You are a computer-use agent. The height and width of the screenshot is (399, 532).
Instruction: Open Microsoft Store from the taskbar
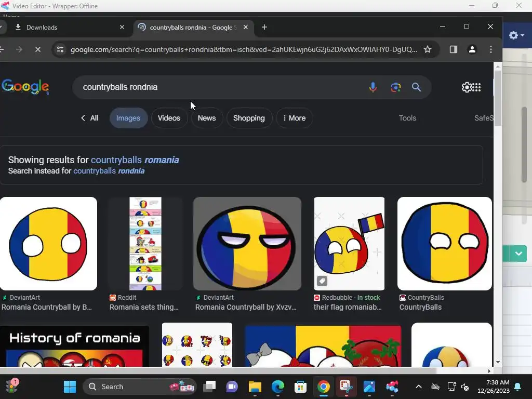(x=300, y=387)
